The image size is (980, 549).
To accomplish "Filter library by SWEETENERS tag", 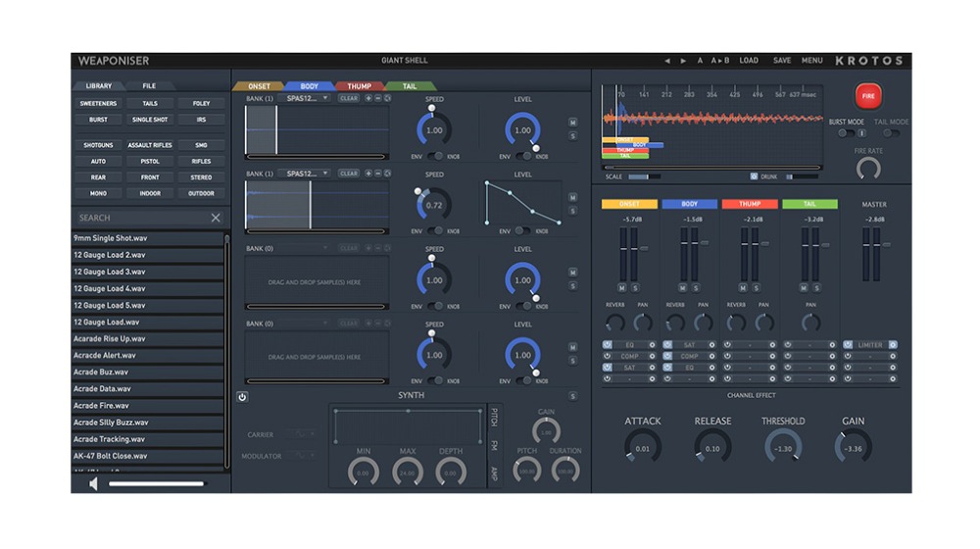I will 98,103.
